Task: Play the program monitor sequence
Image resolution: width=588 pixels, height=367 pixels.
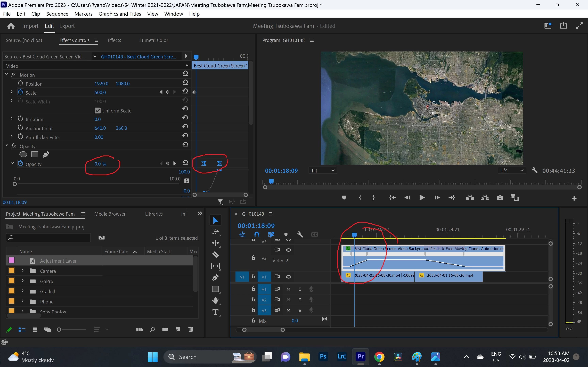Action: click(x=422, y=198)
